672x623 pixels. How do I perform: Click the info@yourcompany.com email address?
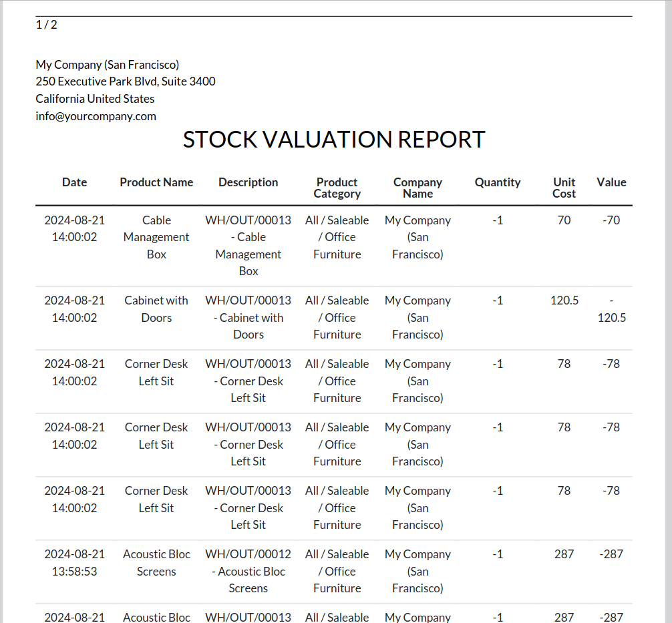coord(96,116)
